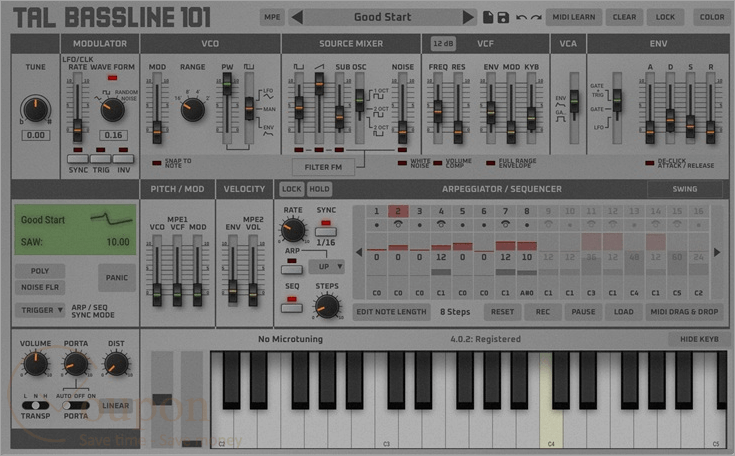Click the MPE button

point(272,17)
